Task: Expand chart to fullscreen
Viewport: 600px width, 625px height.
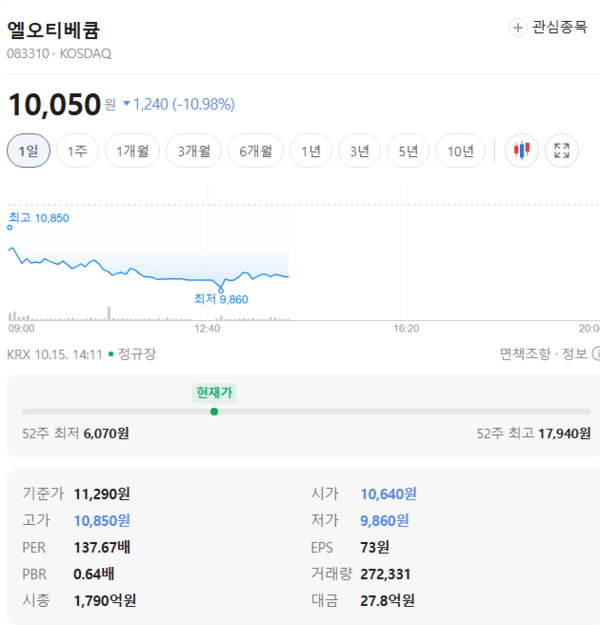Action: (562, 151)
